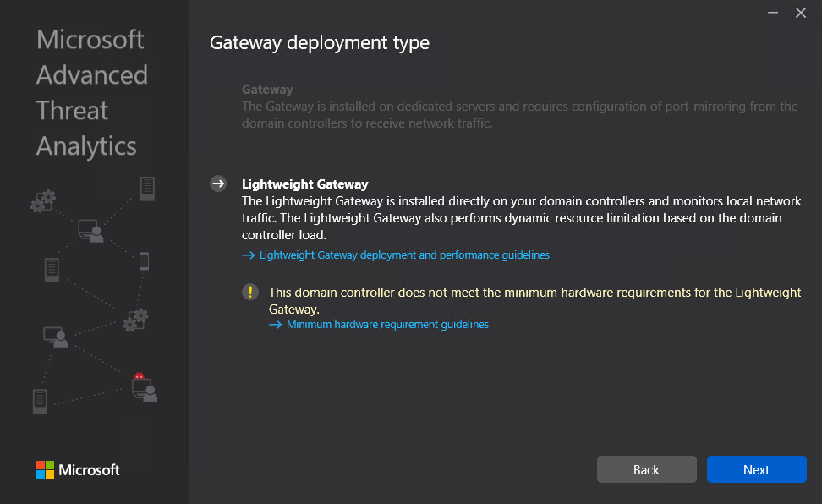The height and width of the screenshot is (504, 822).
Task: Click the Next button
Action: click(x=756, y=469)
